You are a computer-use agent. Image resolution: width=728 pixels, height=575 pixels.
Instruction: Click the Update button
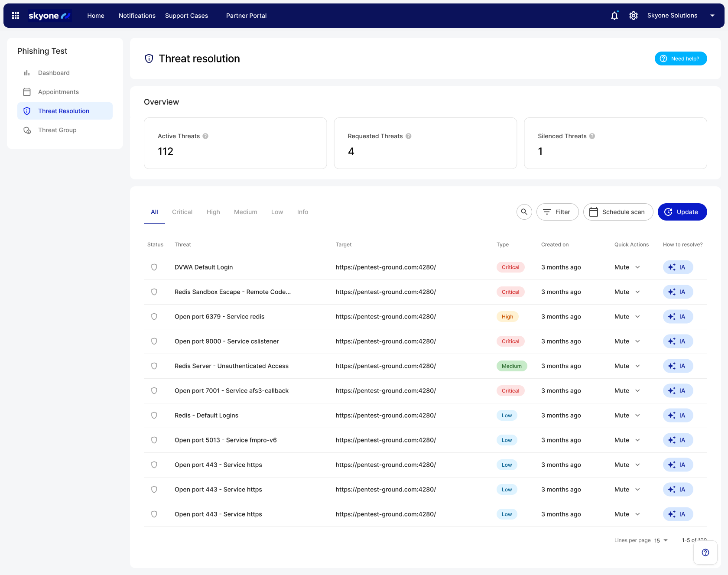click(682, 212)
